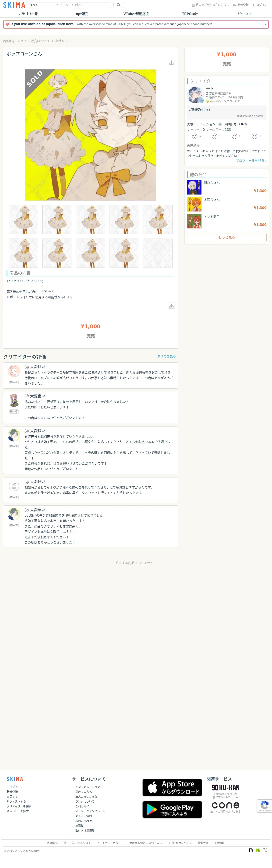This screenshot has height=868, width=272.
Task: Select the blank last thumbnail in second row
Action: [158, 253]
